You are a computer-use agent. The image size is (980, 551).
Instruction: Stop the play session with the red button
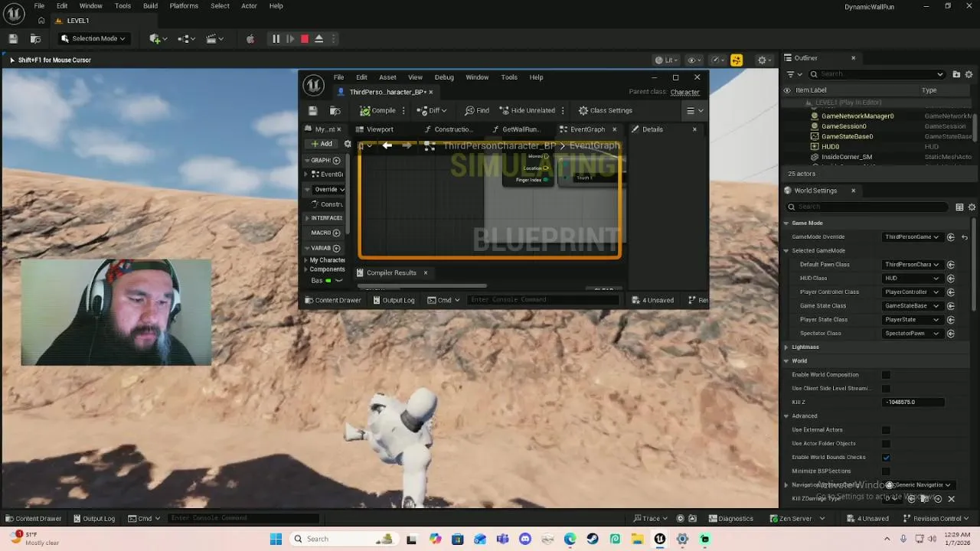coord(304,38)
